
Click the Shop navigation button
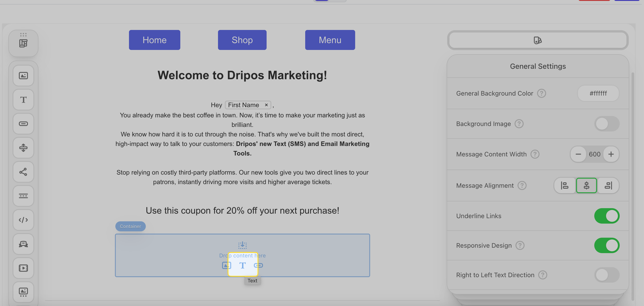coord(242,40)
